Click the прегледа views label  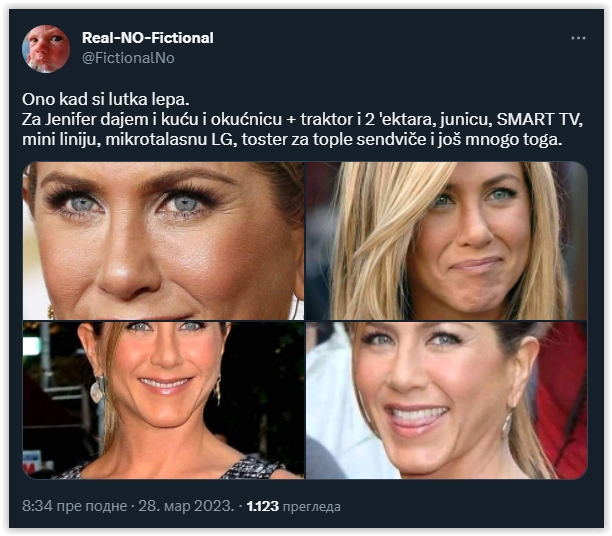[312, 506]
